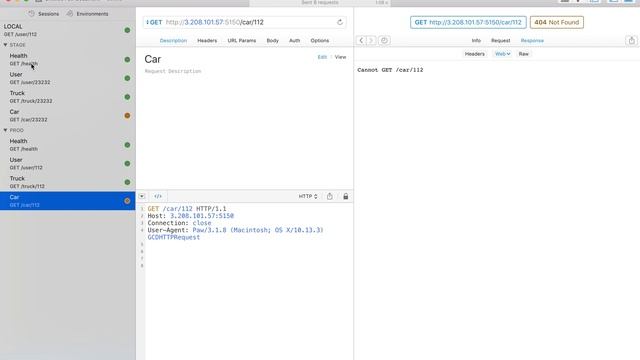
Task: Click GET URL badge in response header
Action: (468, 22)
